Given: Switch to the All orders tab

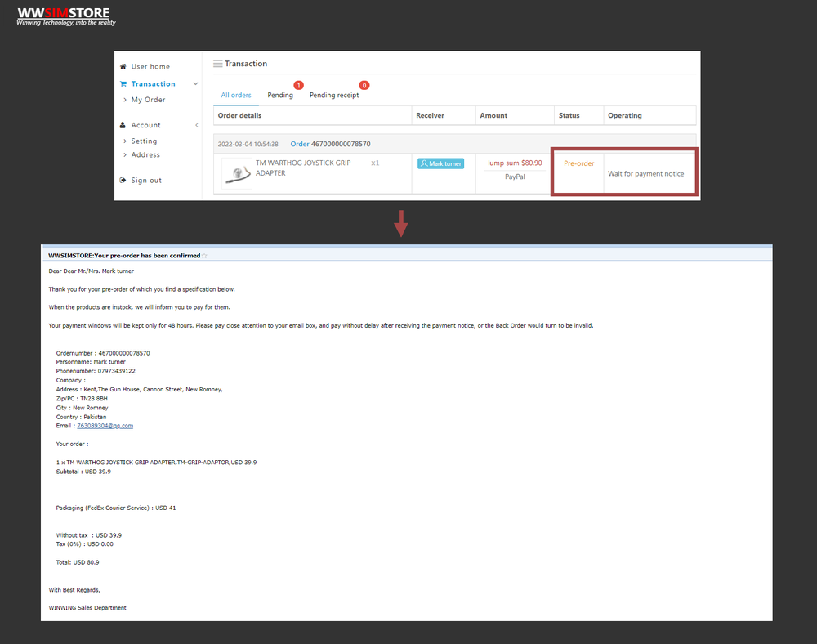Looking at the screenshot, I should click(236, 96).
